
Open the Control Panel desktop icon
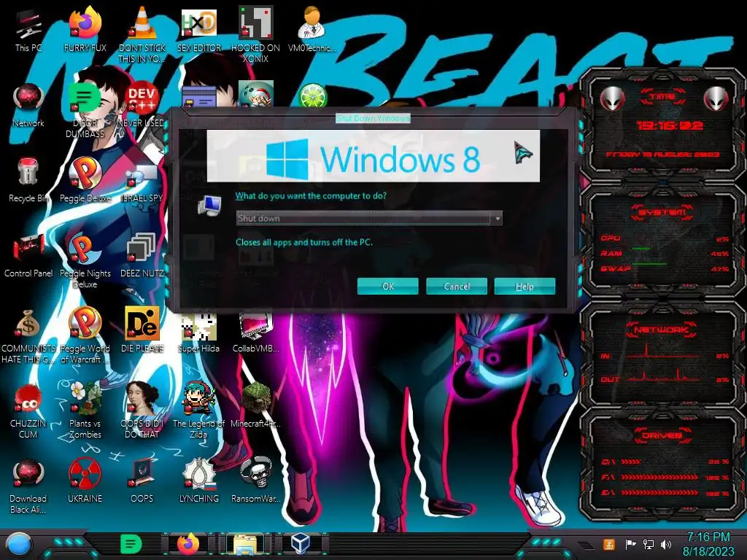tap(28, 254)
